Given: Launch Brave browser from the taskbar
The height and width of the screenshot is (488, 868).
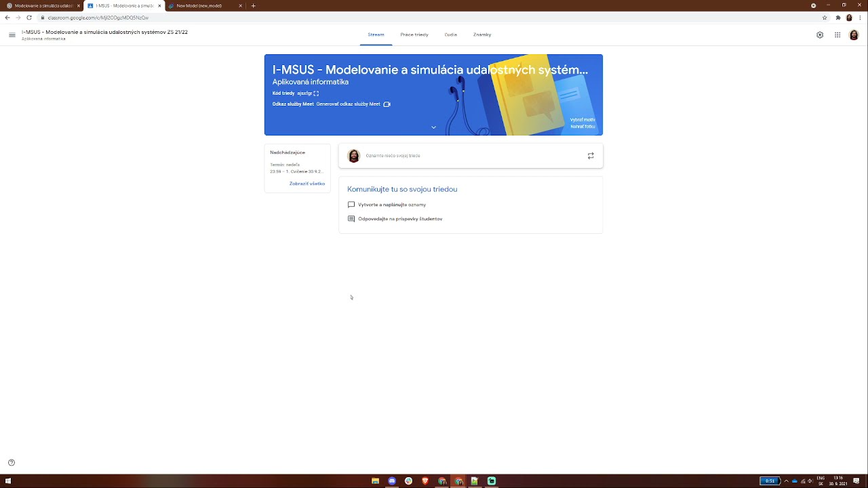Looking at the screenshot, I should [425, 481].
